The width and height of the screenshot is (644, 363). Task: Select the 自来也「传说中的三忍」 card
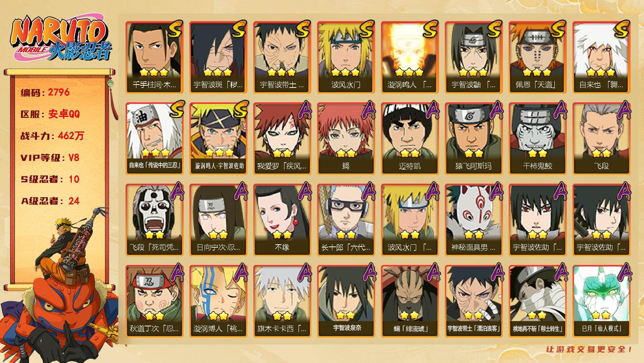pos(154,139)
